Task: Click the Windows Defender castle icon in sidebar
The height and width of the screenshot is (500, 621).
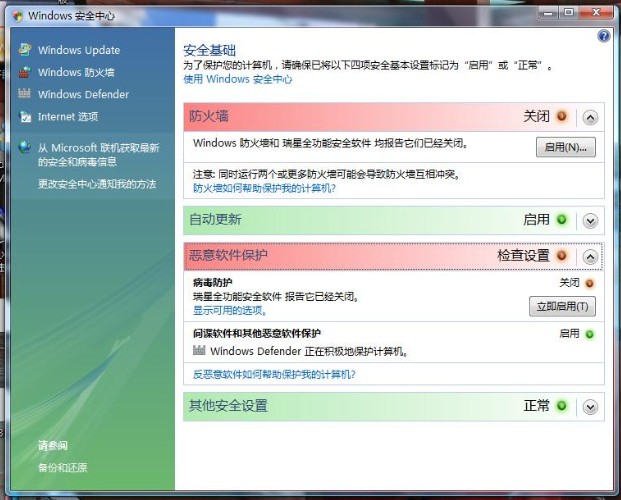Action: tap(25, 94)
